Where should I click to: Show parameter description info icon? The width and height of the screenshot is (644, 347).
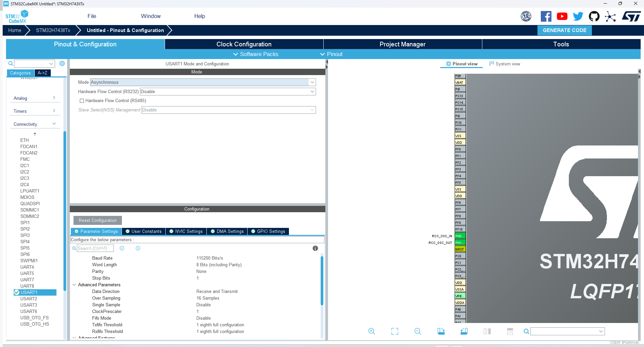point(315,248)
